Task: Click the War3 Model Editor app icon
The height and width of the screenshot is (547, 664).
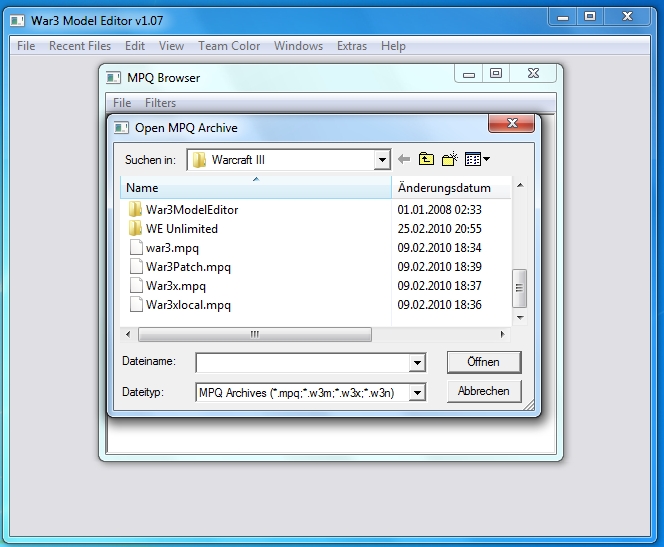Action: click(17, 20)
